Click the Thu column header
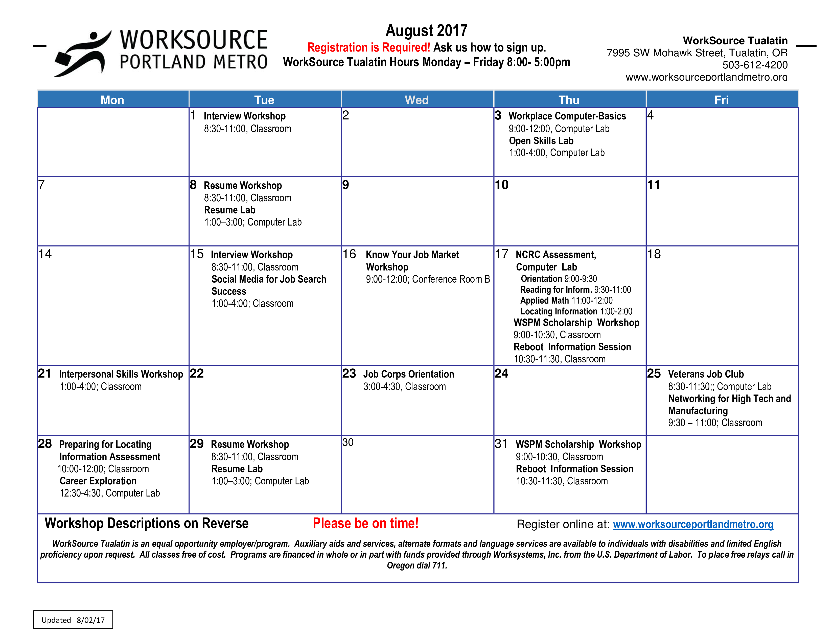 click(569, 100)
